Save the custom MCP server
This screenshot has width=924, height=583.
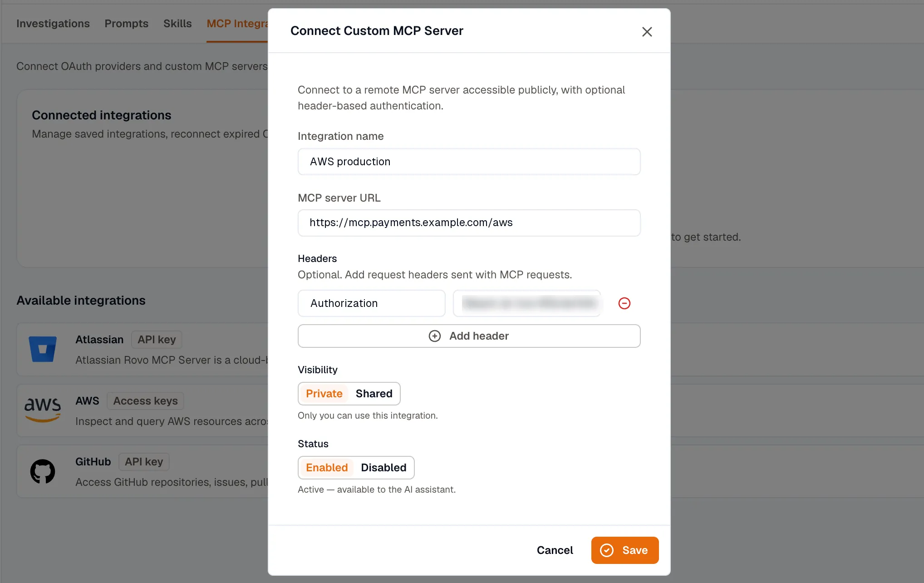pyautogui.click(x=624, y=550)
